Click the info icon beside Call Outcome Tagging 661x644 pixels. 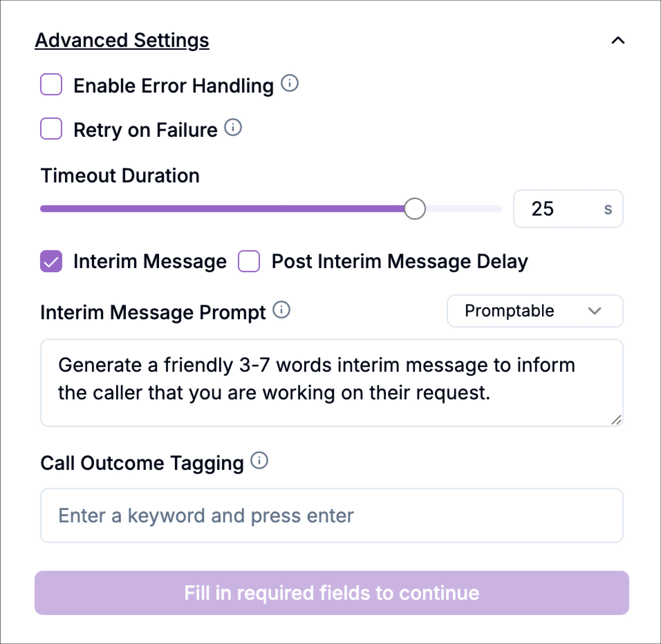pyautogui.click(x=259, y=460)
